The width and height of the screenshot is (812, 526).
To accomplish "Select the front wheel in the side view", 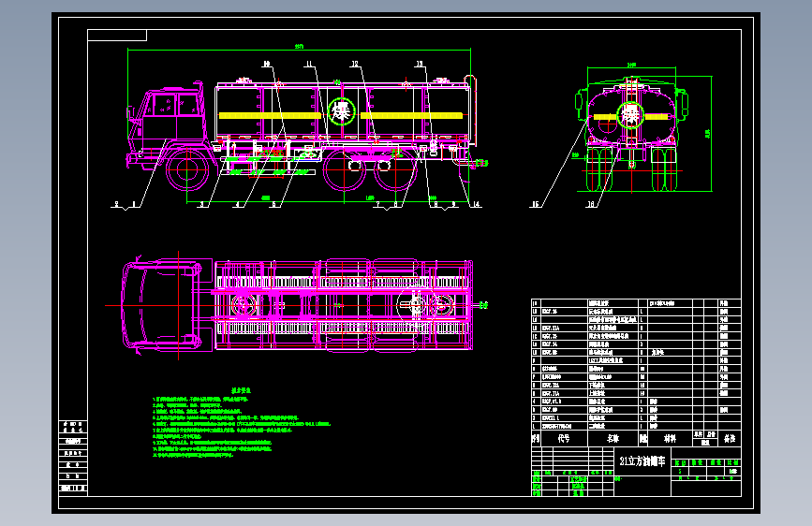I will click(187, 169).
